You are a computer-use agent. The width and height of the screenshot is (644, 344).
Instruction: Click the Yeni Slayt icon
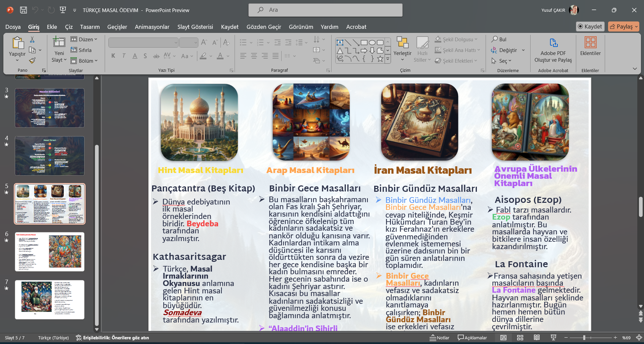coord(59,42)
